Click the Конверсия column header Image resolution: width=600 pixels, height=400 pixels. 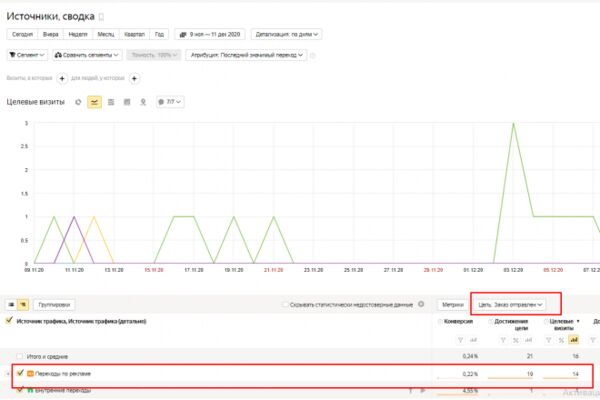click(x=458, y=322)
